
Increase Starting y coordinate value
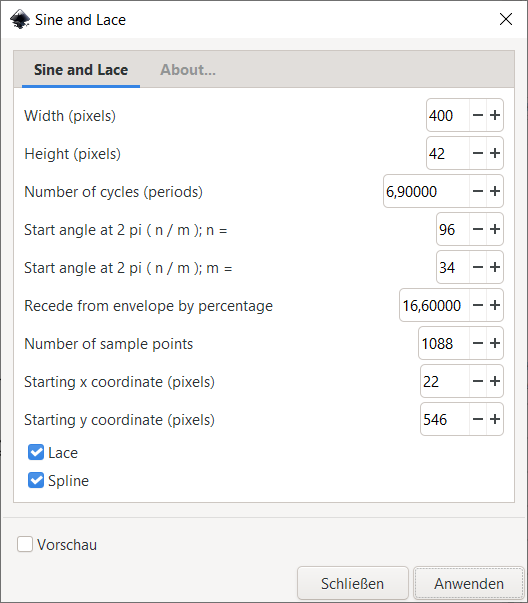[x=495, y=420]
